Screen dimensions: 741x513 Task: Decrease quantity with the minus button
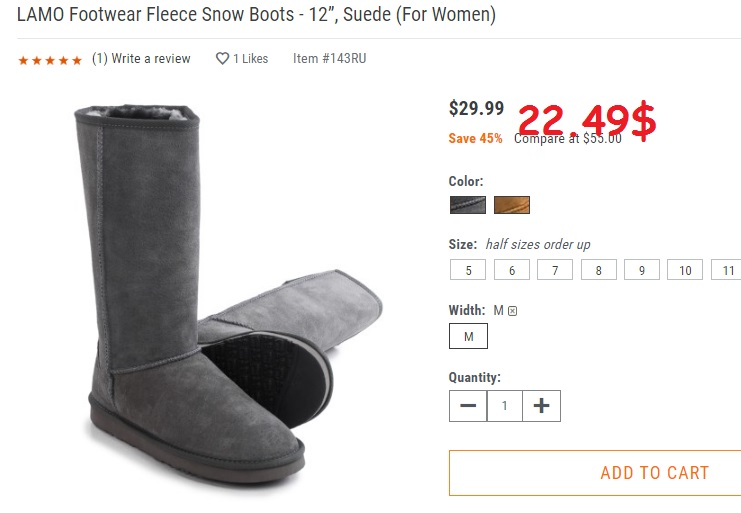tap(468, 406)
